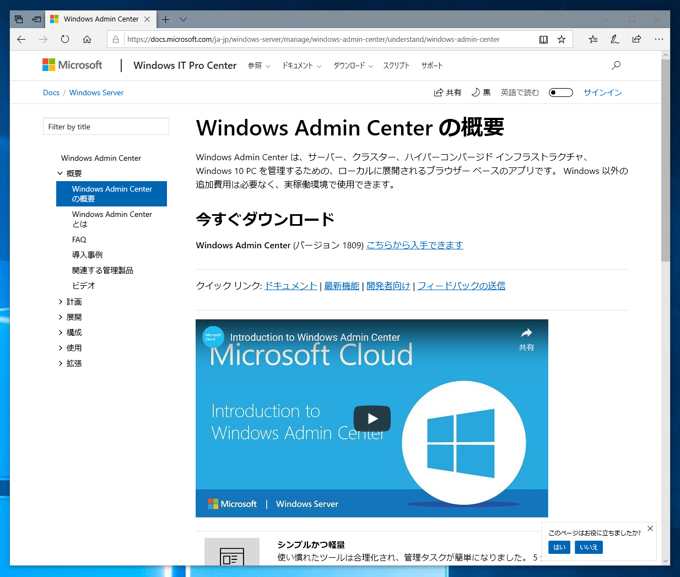This screenshot has width=680, height=577.
Task: Click the page URL in address bar
Action: click(313, 39)
